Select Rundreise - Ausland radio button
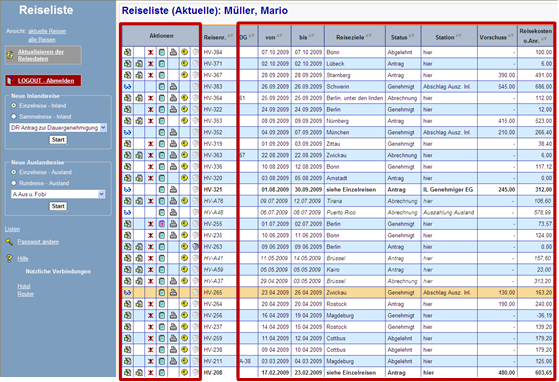Image resolution: width=559 pixels, height=382 pixels. [14, 183]
